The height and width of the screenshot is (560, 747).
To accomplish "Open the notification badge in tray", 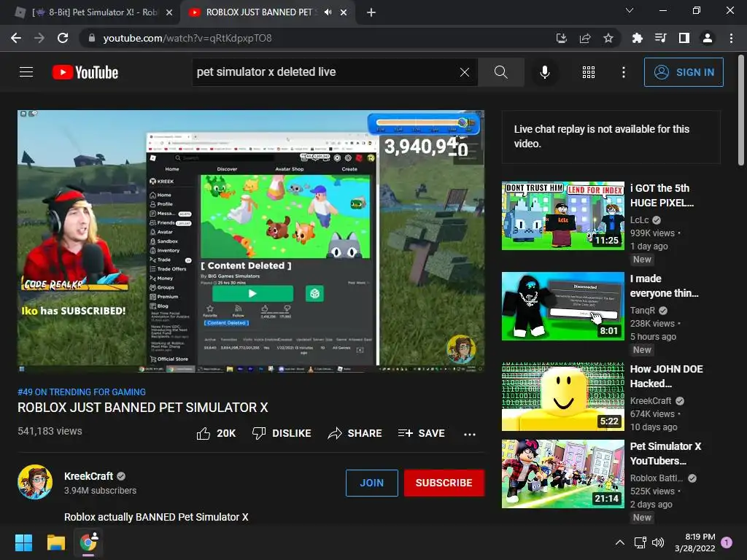I will (x=727, y=542).
